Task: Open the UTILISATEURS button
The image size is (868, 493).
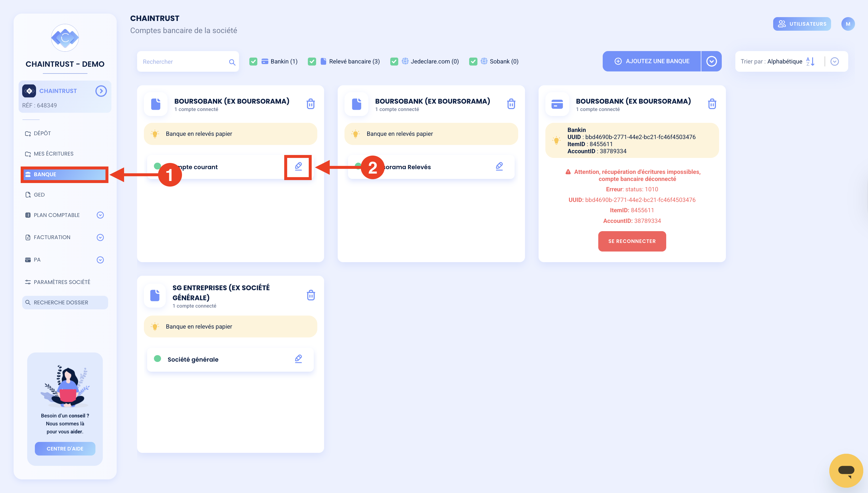Action: [x=802, y=24]
